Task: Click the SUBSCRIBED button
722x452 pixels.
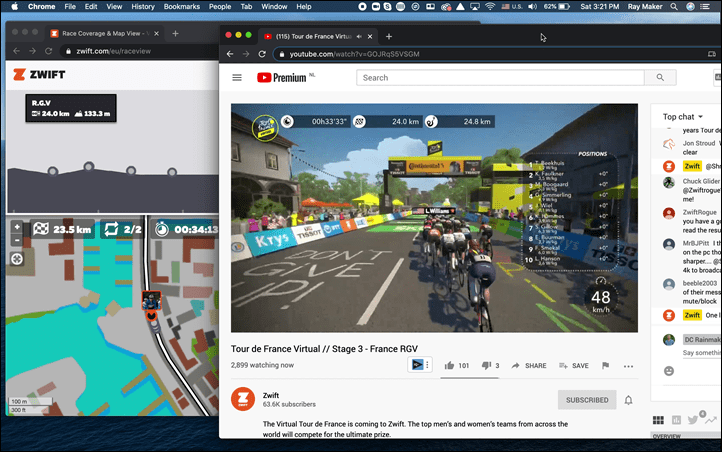Action: pos(587,400)
